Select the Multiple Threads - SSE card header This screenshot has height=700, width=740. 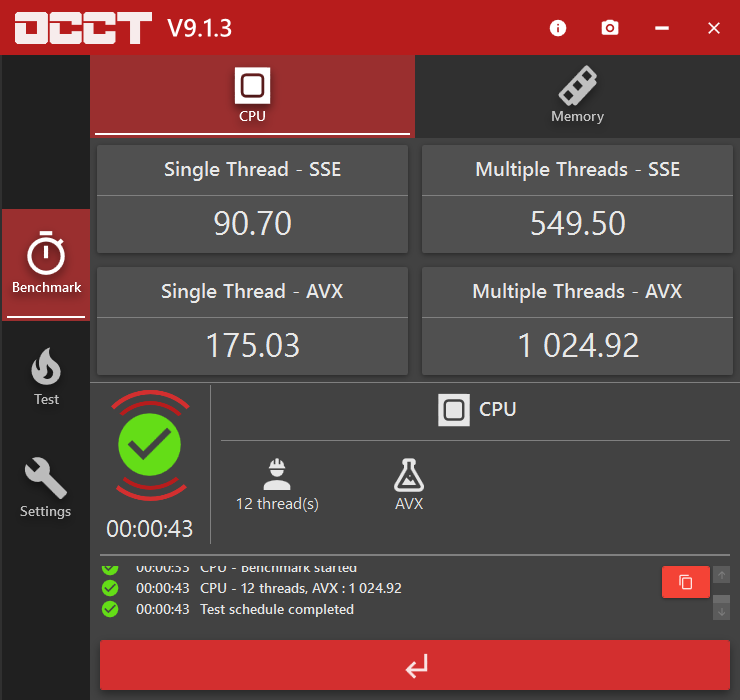[577, 170]
